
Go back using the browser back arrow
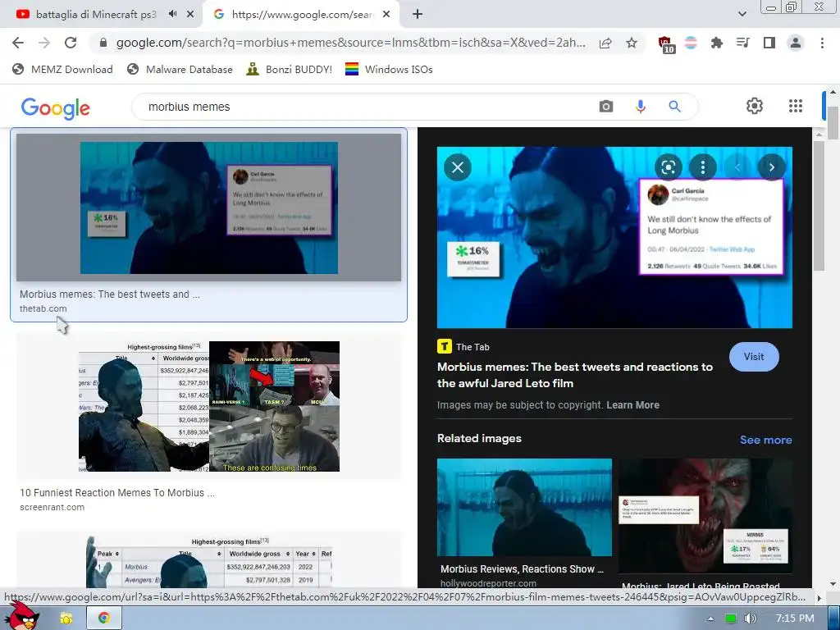coord(18,43)
